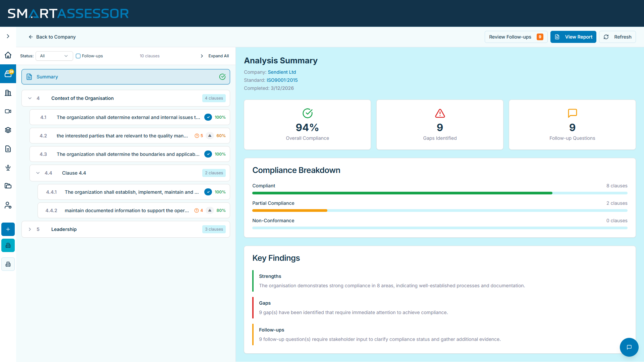Click the video camera icon in sidebar
The image size is (644, 362).
(x=8, y=111)
